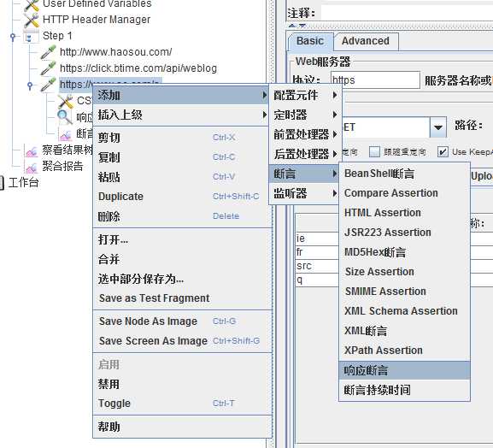Click 粘贴 in the context menu
This screenshot has width=493, height=448.
click(182, 177)
